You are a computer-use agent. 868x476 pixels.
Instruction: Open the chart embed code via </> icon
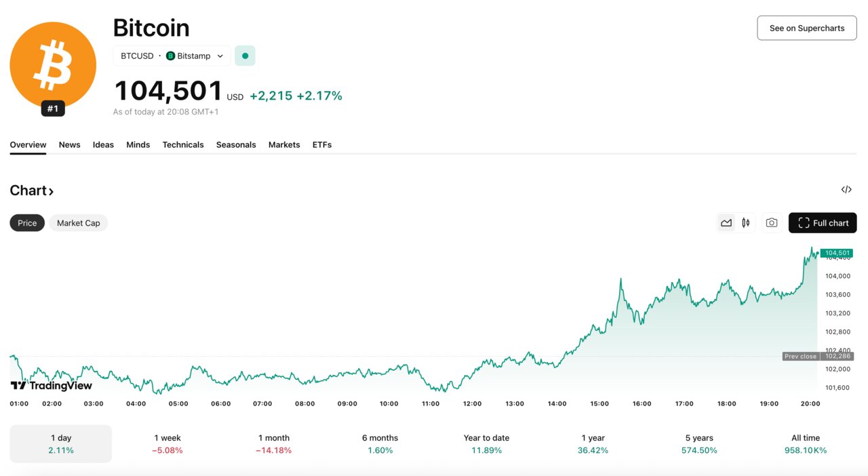pos(846,189)
